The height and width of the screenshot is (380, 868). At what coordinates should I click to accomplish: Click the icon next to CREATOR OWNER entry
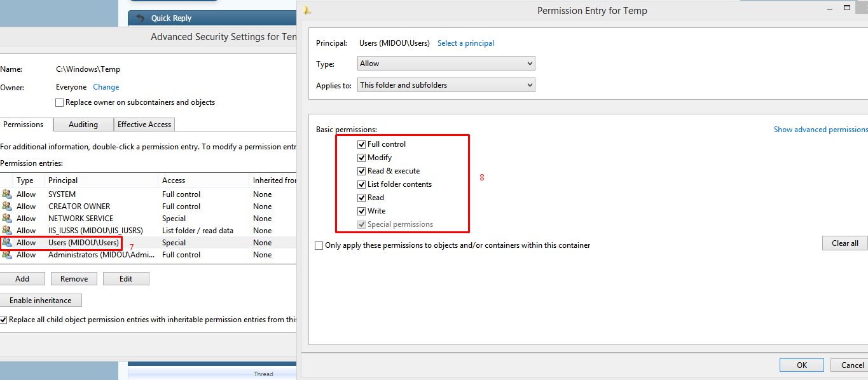click(x=7, y=207)
